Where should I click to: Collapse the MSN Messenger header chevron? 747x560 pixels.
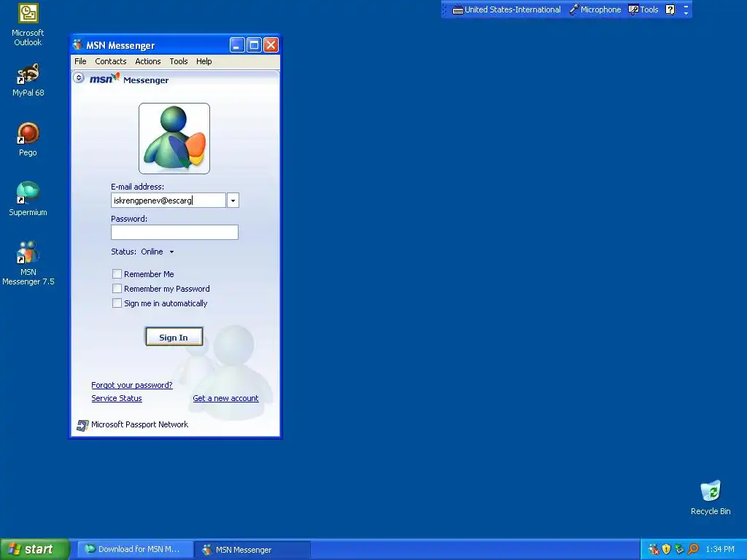[x=79, y=77]
